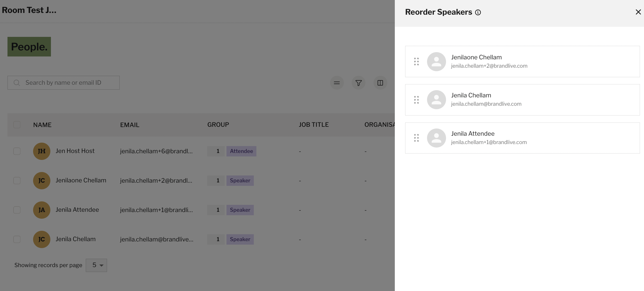
Task: Click the EMAIL column header
Action: (x=130, y=125)
